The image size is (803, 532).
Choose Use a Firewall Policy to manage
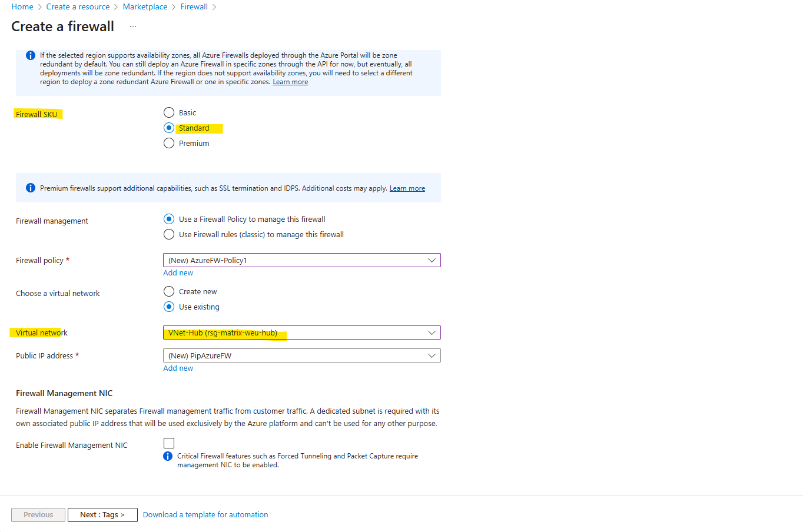click(x=169, y=219)
